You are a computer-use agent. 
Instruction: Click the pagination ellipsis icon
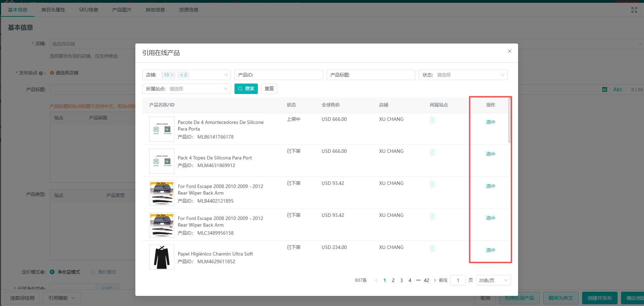(418, 280)
